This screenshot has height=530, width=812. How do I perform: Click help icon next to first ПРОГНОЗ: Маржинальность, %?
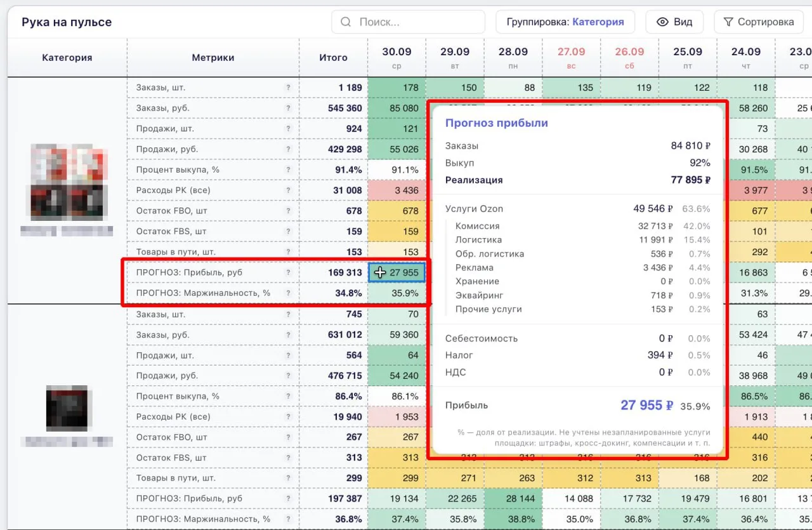288,293
